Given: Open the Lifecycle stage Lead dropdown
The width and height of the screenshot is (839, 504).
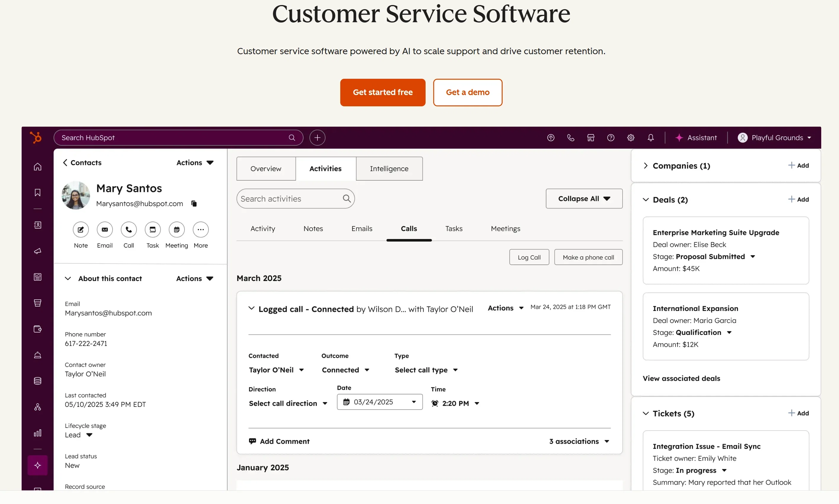Looking at the screenshot, I should pos(78,435).
